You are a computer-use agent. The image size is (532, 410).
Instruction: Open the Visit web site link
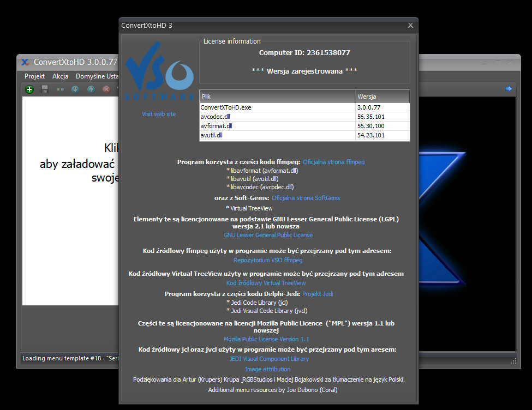tap(159, 114)
